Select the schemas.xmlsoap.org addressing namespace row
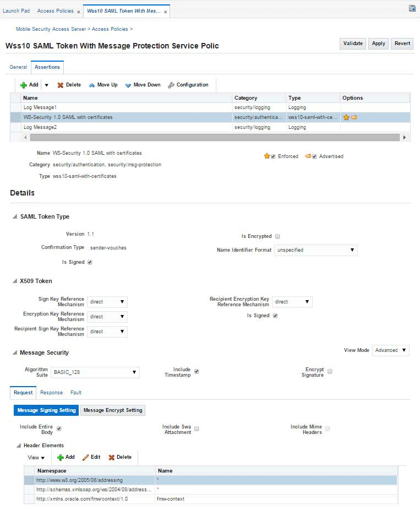Viewport: 420px width, 510px height. coord(211,490)
